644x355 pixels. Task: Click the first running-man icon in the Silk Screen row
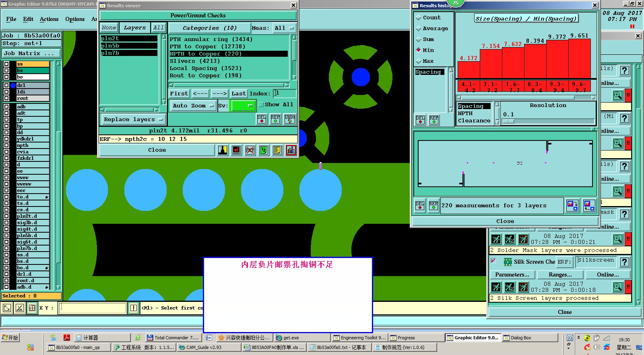coord(496,287)
